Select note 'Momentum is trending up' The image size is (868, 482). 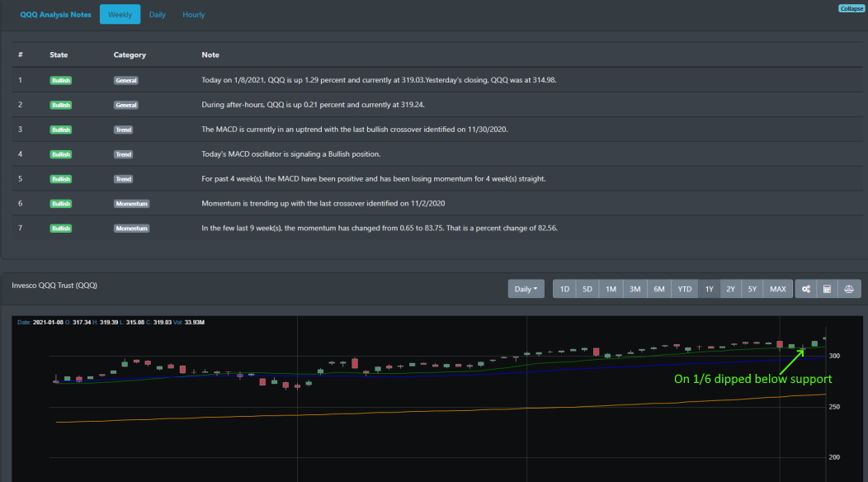point(323,203)
